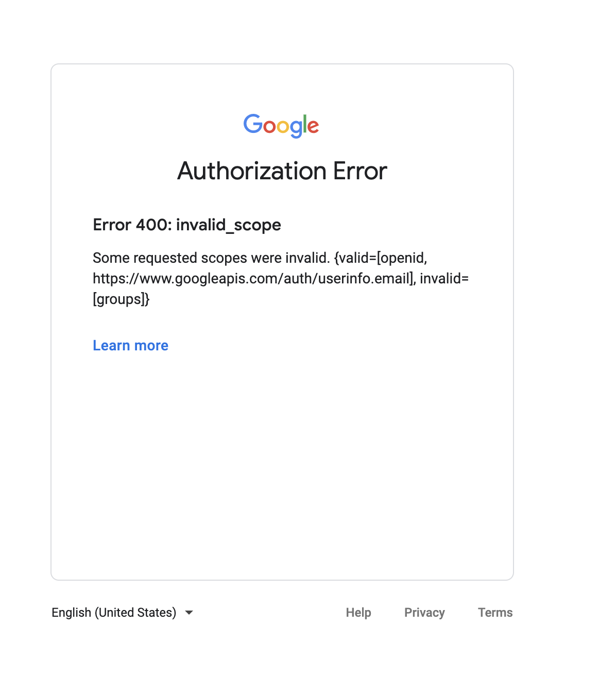616x676 pixels.
Task: Click the dropdown arrow next to language selector
Action: coord(189,613)
